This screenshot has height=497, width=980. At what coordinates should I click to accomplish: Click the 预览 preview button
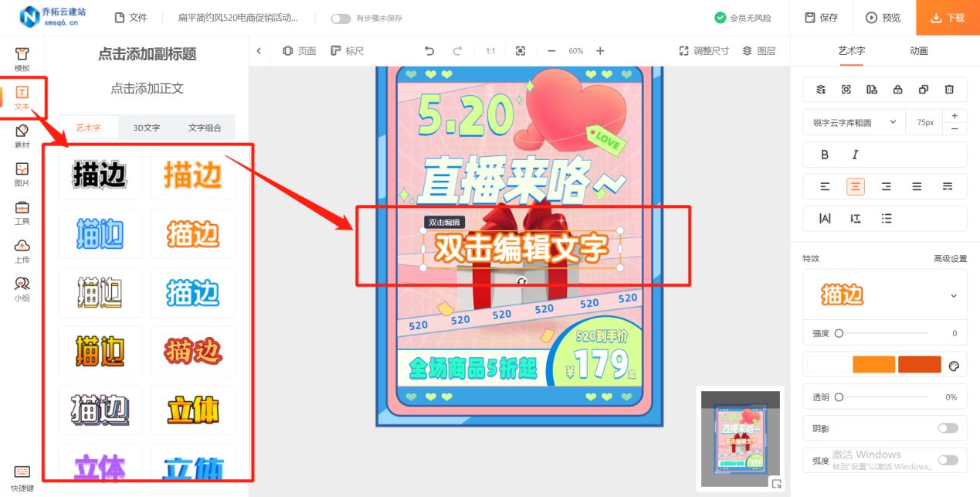[x=883, y=17]
